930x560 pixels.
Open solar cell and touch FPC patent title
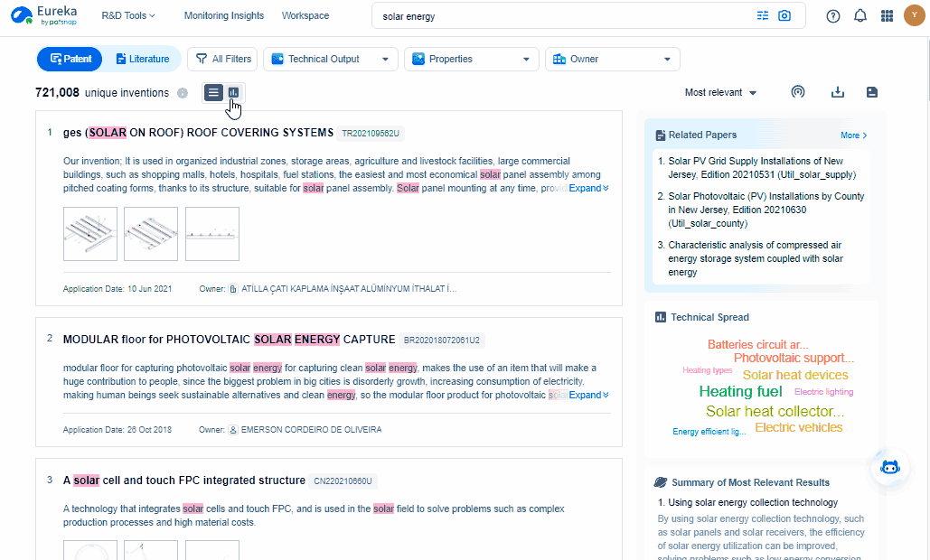184,481
